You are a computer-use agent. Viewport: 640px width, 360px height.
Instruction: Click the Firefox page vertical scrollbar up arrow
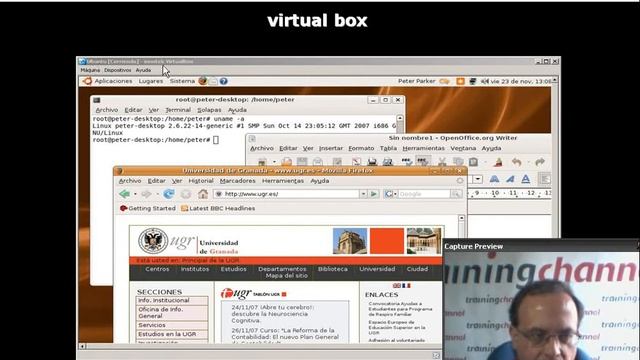click(461, 218)
